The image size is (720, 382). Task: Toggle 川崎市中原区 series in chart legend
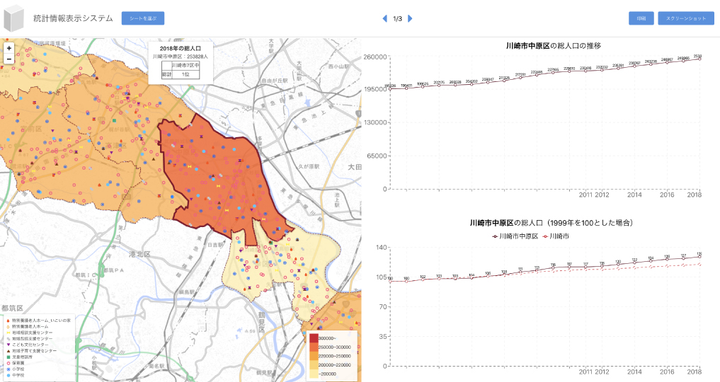(514, 236)
